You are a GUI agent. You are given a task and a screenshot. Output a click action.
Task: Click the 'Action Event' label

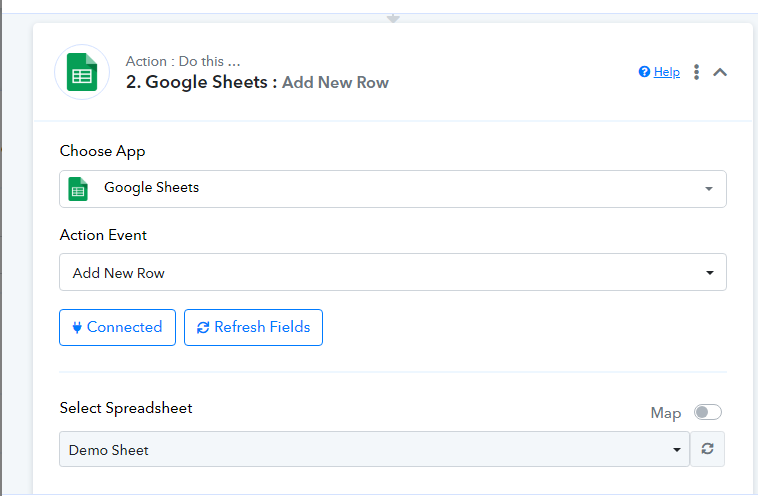[103, 235]
